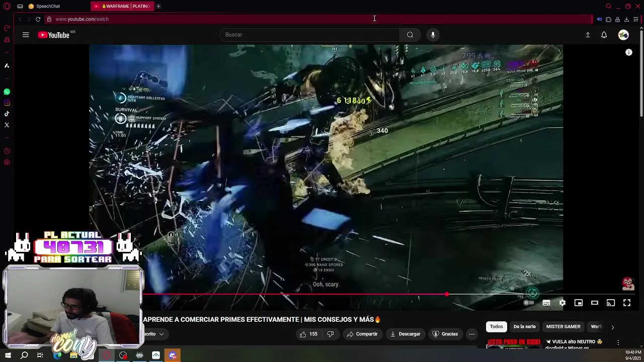Toggle autoplay switch in player
The width and height of the screenshot is (644, 362).
click(528, 303)
